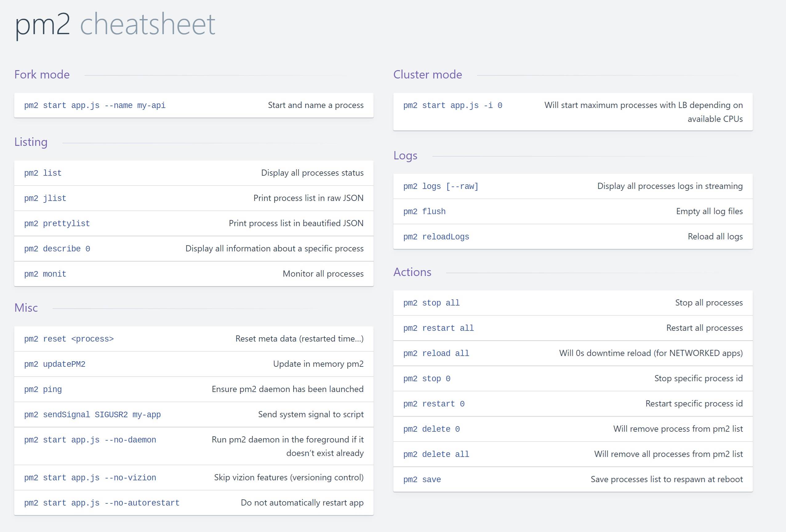
Task: Click the 'pm2 stop 0' command
Action: point(427,379)
